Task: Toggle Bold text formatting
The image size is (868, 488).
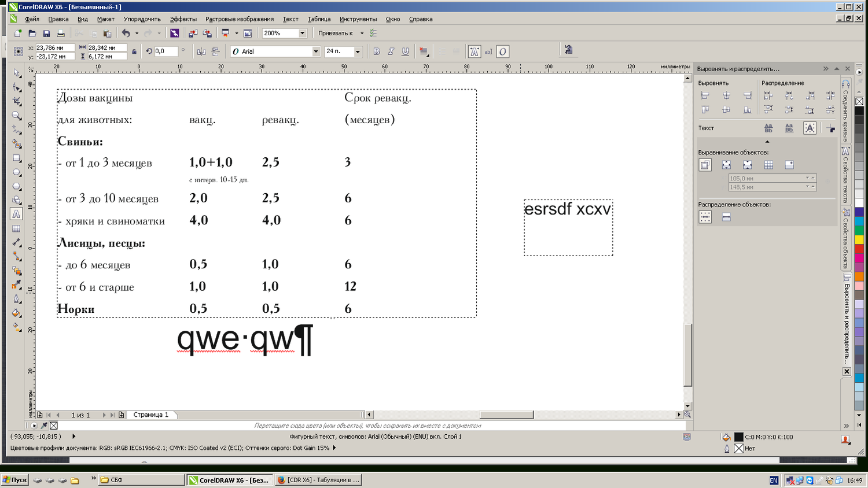Action: (377, 51)
